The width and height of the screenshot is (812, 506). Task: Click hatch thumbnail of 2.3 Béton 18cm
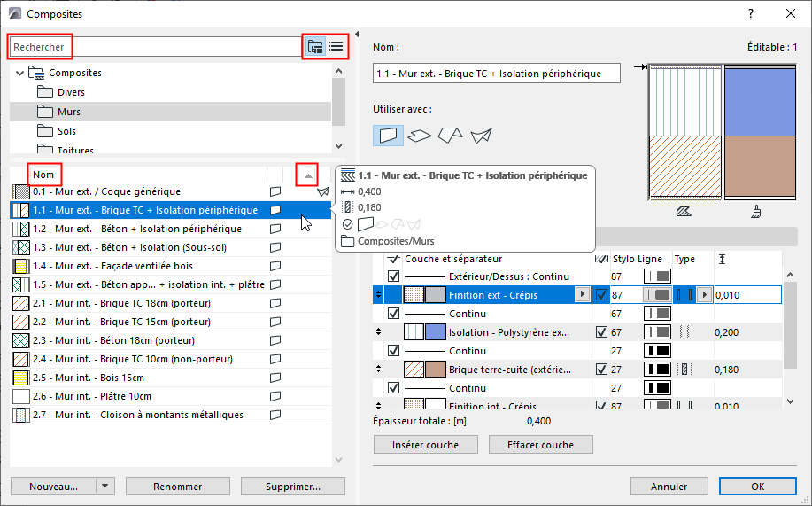(21, 340)
